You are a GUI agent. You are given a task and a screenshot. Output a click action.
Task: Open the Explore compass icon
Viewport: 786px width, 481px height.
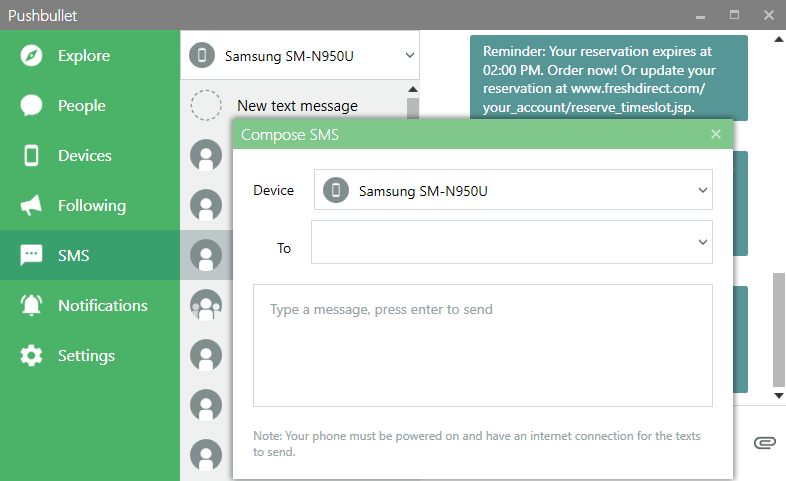tap(31, 56)
